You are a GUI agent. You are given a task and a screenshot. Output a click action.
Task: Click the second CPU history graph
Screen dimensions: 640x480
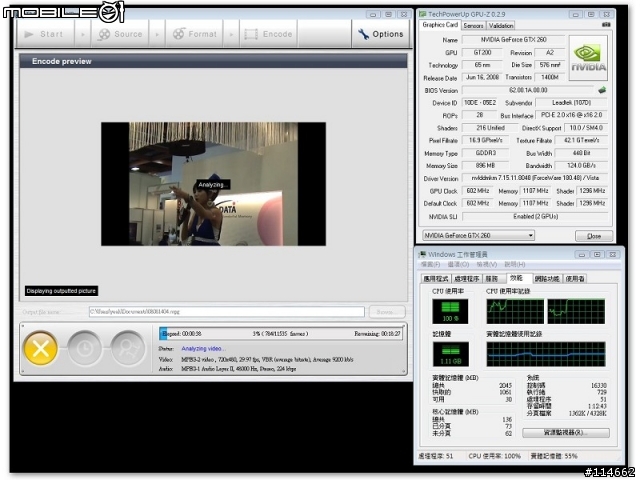point(576,311)
